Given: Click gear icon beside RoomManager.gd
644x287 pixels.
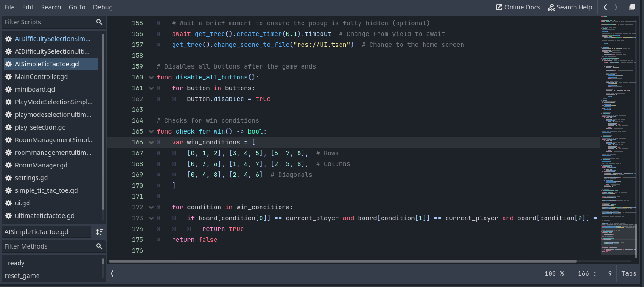Looking at the screenshot, I should pyautogui.click(x=9, y=165).
